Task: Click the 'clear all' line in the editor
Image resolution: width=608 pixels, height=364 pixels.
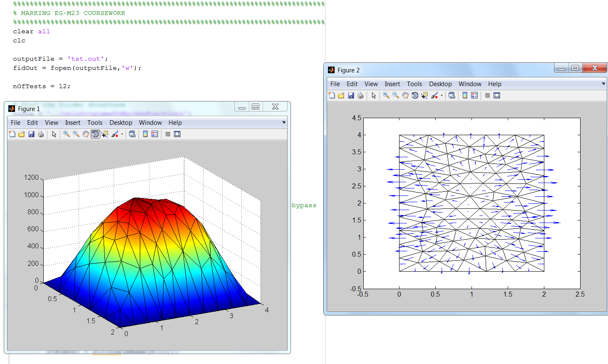Action: pos(32,31)
